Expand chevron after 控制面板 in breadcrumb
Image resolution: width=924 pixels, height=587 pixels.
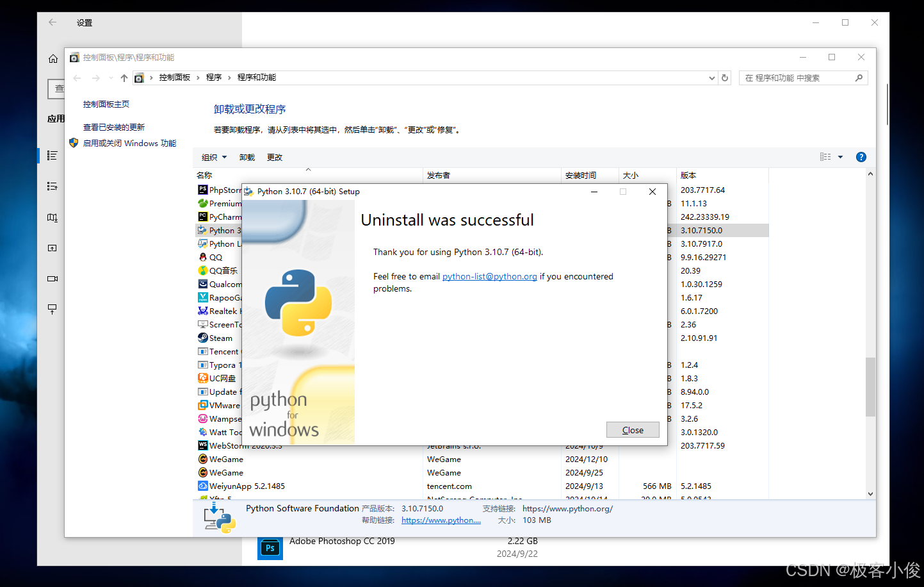[198, 78]
